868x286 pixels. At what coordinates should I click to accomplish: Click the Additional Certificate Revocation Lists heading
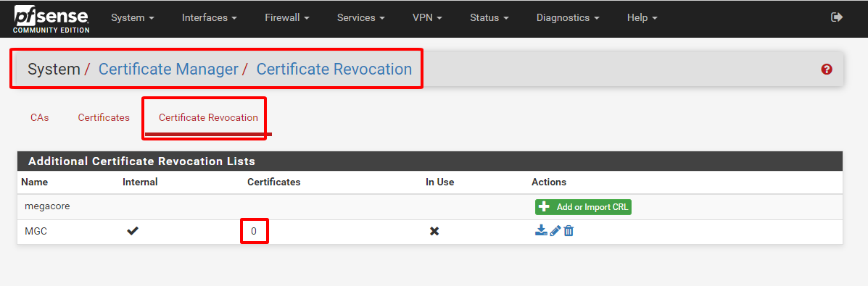[x=141, y=161]
